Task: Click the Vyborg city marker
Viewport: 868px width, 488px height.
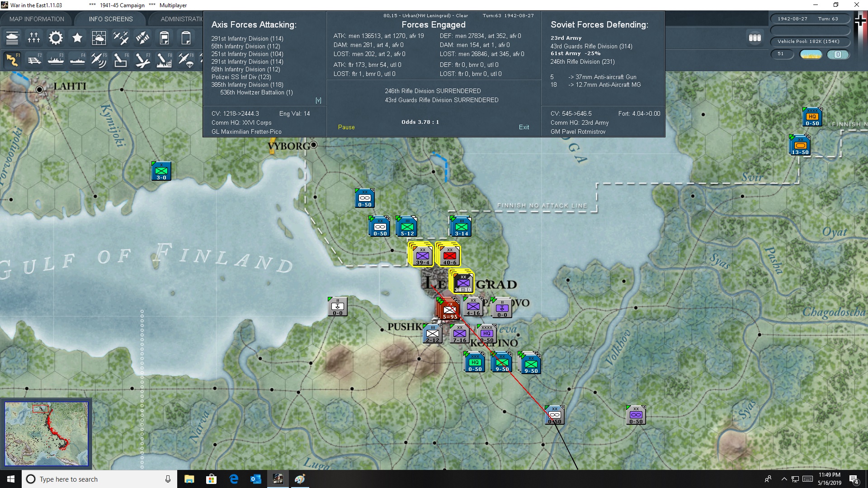Action: pyautogui.click(x=313, y=145)
